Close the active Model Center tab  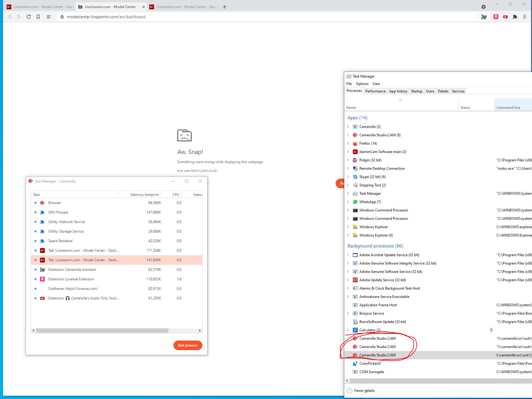(144, 7)
